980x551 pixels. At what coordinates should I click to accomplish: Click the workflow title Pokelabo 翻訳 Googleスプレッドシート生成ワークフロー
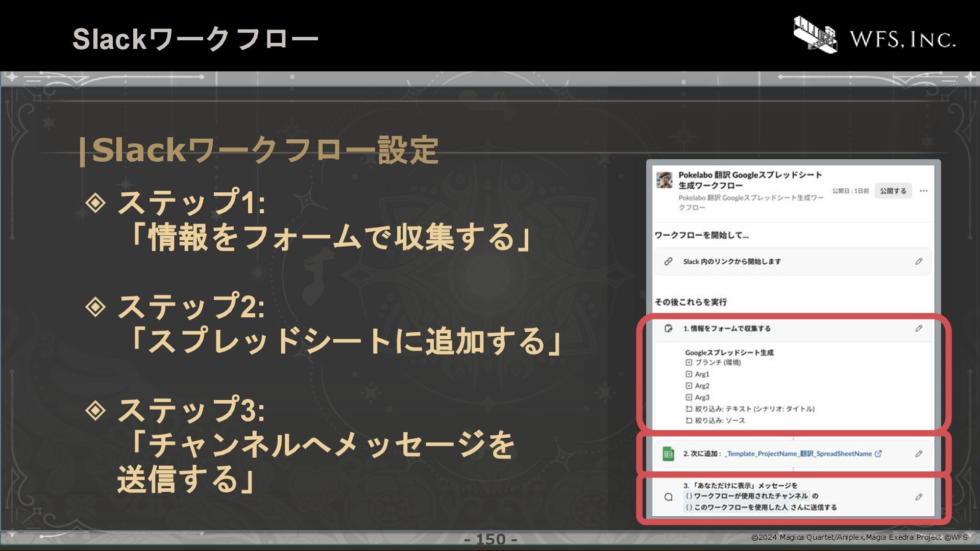tap(750, 180)
